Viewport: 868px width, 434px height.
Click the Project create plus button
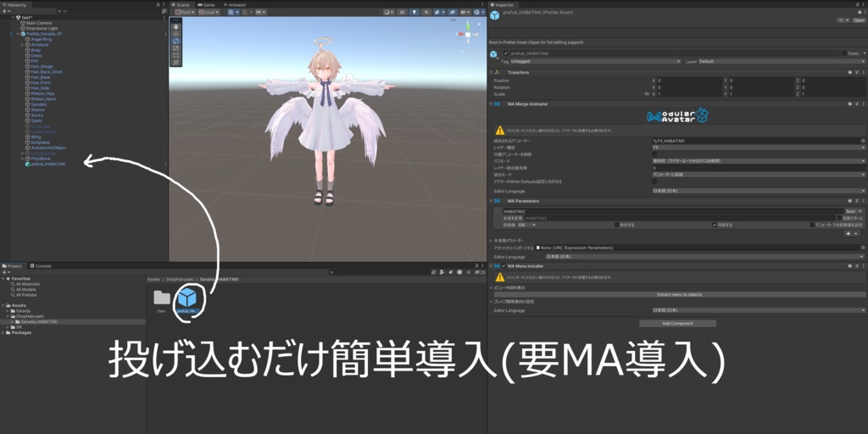click(5, 272)
